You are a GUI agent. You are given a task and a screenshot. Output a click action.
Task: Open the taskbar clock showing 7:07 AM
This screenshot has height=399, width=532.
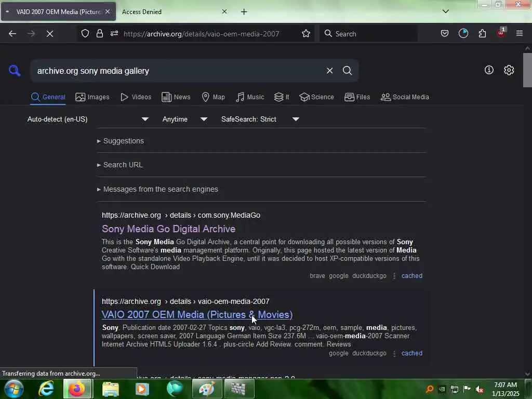tap(506, 389)
